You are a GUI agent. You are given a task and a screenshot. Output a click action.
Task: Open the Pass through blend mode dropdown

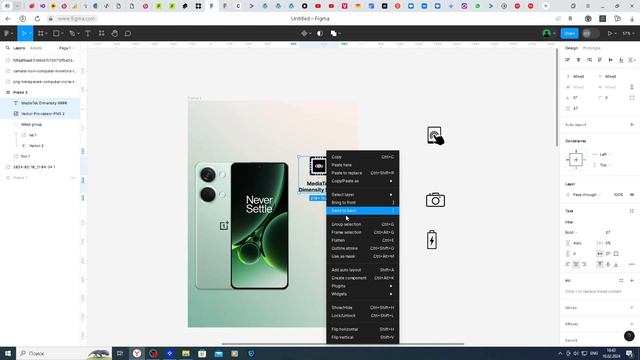587,195
